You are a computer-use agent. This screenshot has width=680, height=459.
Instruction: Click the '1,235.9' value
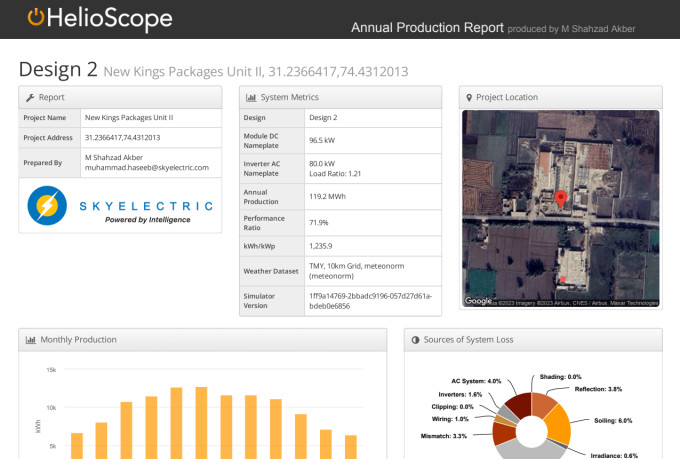(x=320, y=246)
